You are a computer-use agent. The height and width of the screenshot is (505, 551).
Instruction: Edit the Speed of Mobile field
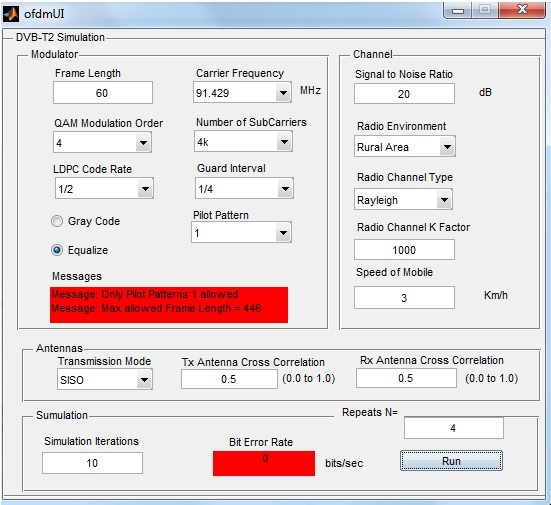tap(404, 298)
